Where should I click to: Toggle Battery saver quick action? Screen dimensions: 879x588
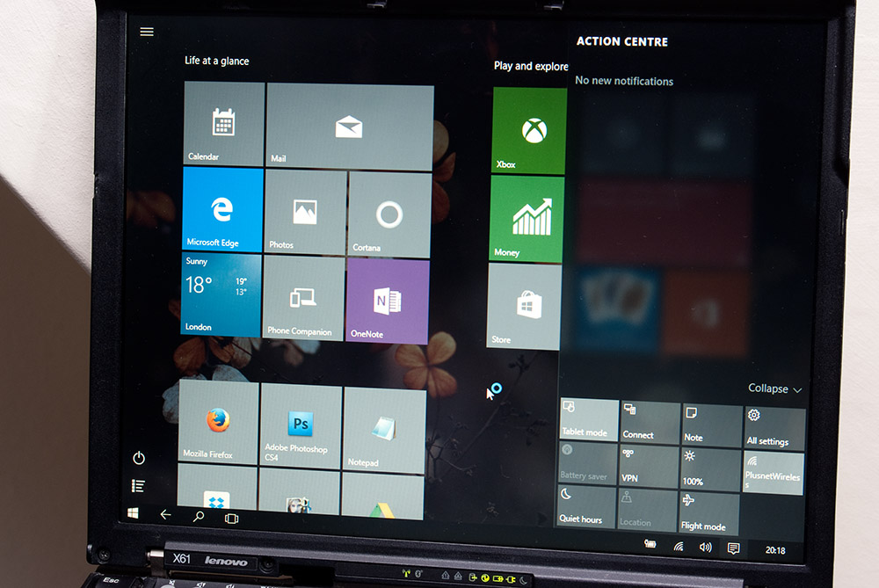[587, 463]
